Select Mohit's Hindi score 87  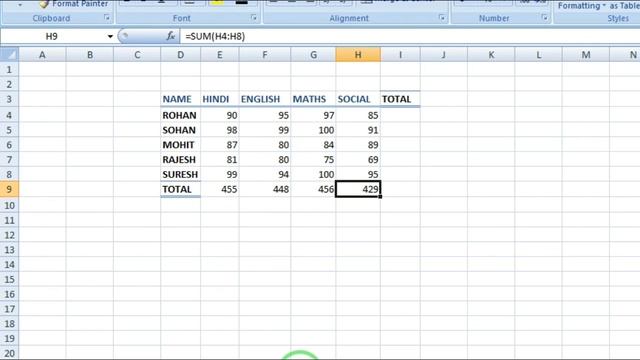click(220, 145)
